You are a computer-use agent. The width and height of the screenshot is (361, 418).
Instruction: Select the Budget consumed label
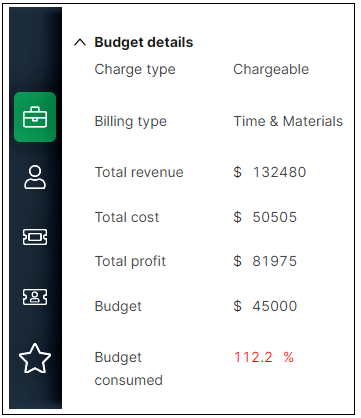click(x=129, y=369)
